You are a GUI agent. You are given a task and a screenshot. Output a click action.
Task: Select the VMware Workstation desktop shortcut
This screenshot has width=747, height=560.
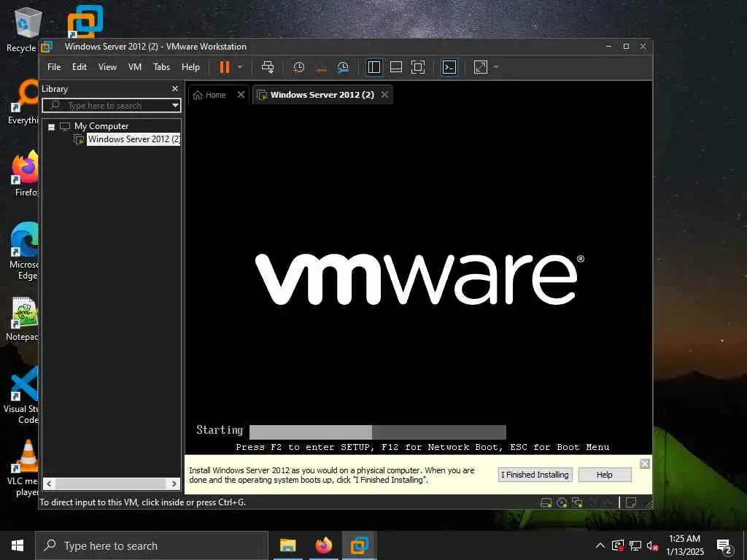(85, 22)
